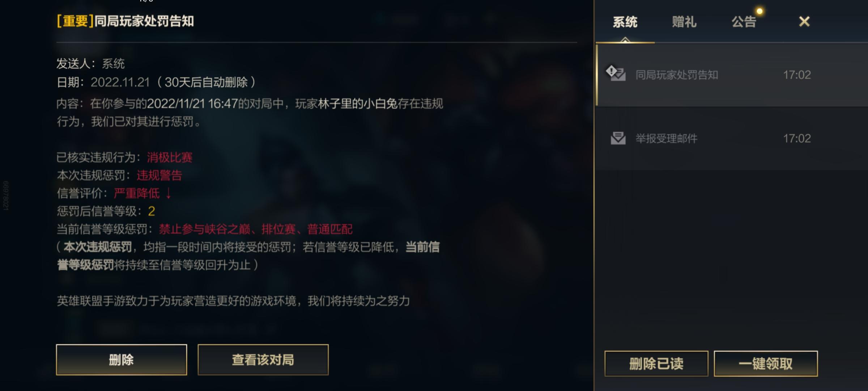868x391 pixels.
Task: Click the 删除已读 button
Action: [x=656, y=363]
